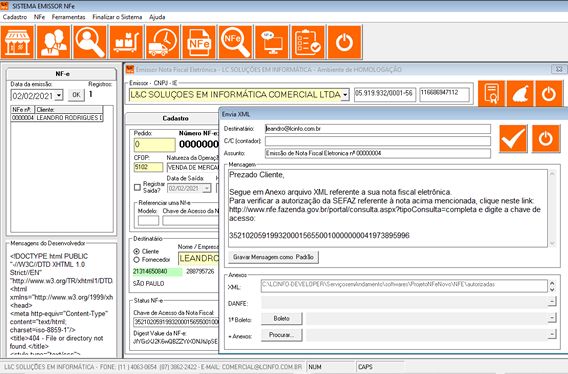The image size is (568, 374).
Task: Close the Emissor Nota Fiscal window
Action: pos(559,69)
